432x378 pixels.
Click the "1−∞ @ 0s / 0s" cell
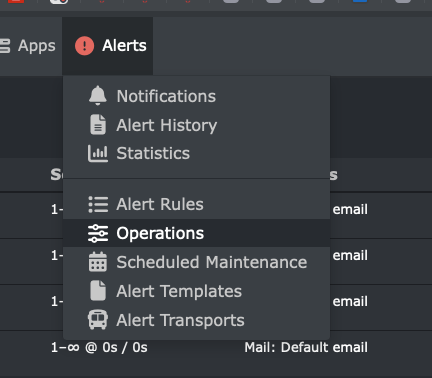[99, 348]
